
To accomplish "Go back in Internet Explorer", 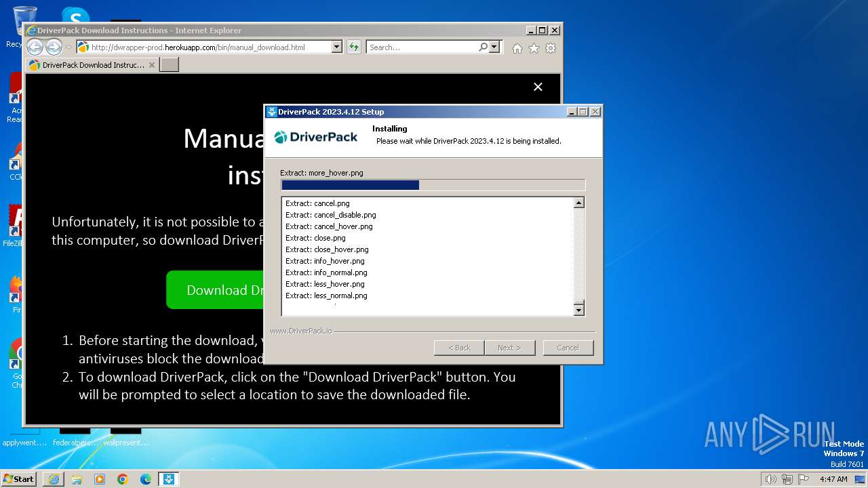I will 35,47.
